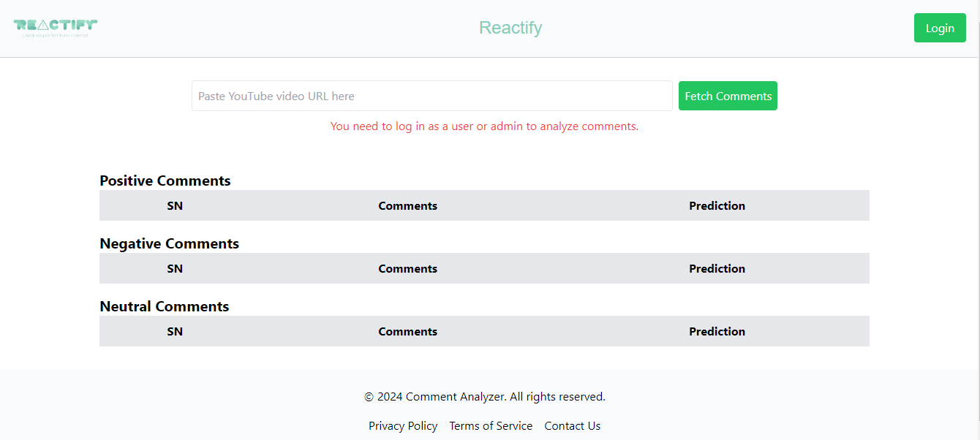Click the Prediction column in Negative Comments table
The image size is (980, 440).
[x=717, y=268]
